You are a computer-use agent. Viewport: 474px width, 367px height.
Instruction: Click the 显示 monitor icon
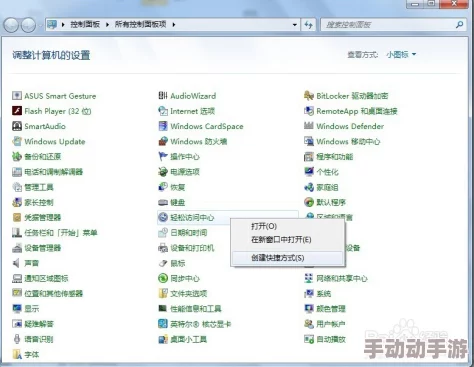(x=17, y=309)
